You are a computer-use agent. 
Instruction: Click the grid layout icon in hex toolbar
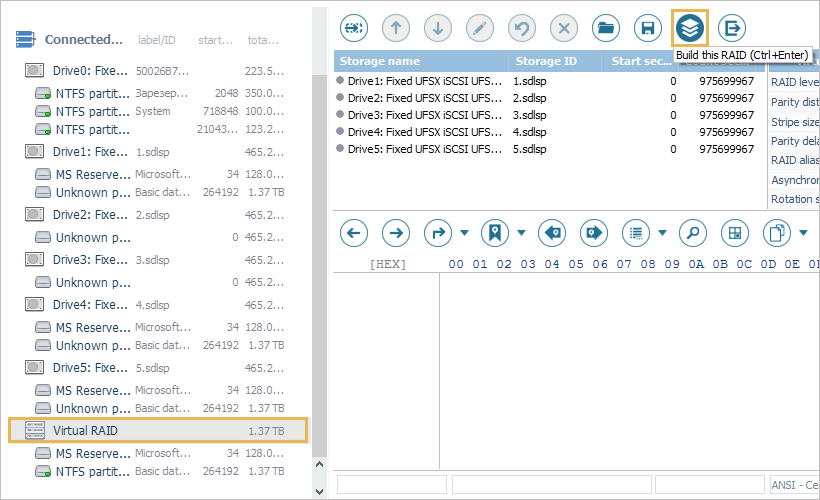click(x=735, y=233)
